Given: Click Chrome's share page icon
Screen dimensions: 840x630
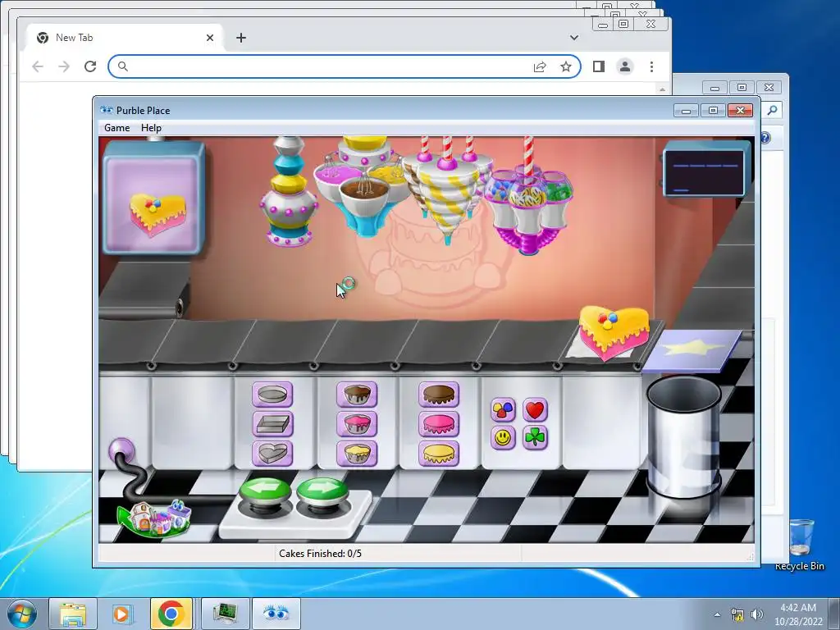Looking at the screenshot, I should coord(540,66).
